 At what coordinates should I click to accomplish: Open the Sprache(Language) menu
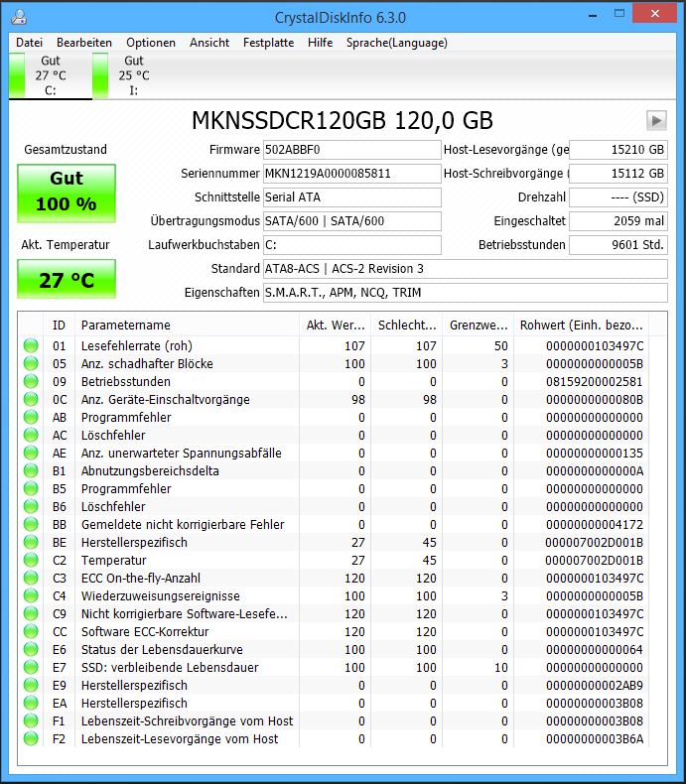coord(396,43)
